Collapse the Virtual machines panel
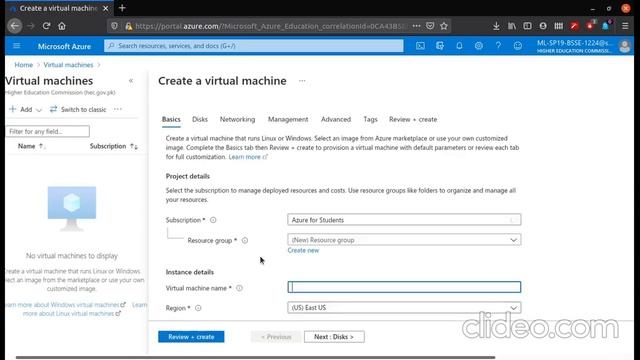This screenshot has width=640, height=360. [x=131, y=81]
